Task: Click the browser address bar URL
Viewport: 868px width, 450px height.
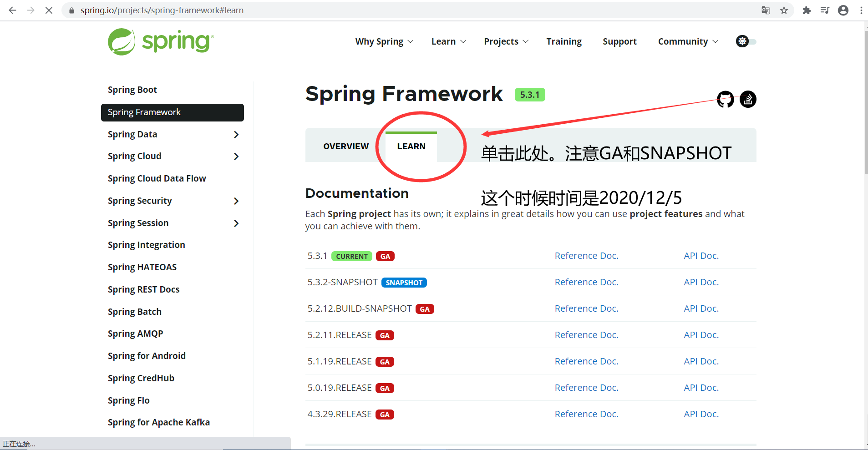Action: tap(162, 10)
